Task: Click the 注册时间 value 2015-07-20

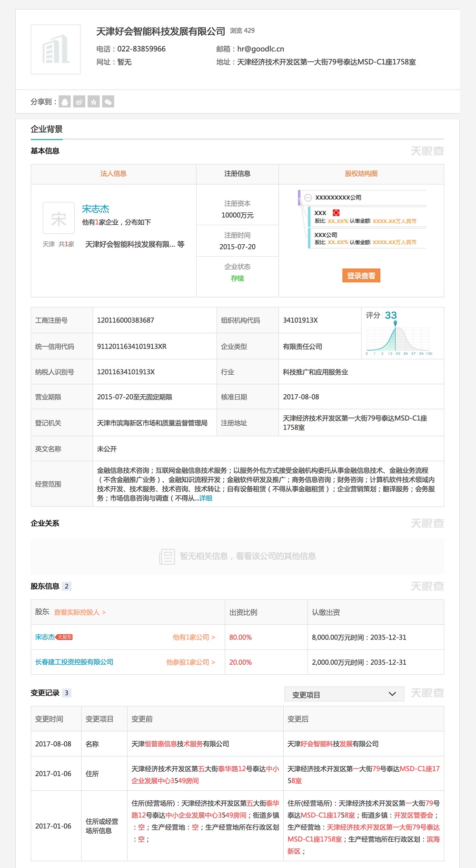Action: tap(238, 247)
